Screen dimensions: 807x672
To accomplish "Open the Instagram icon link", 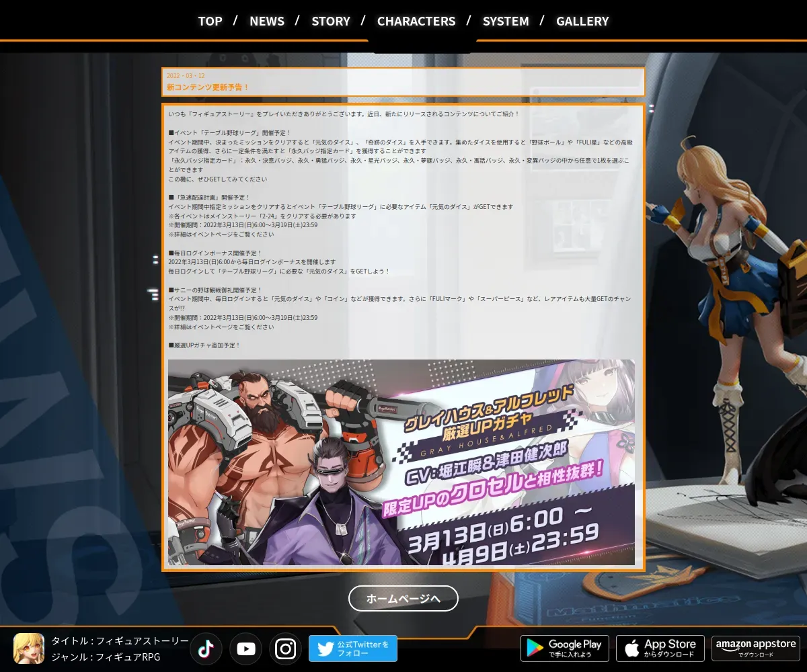I will pyautogui.click(x=286, y=648).
